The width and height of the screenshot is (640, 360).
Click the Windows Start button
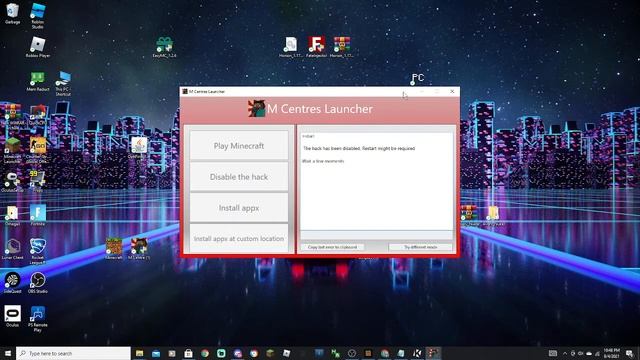pyautogui.click(x=8, y=353)
